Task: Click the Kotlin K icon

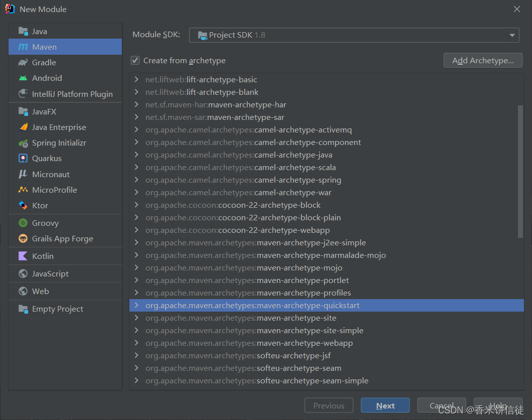Action: point(23,256)
